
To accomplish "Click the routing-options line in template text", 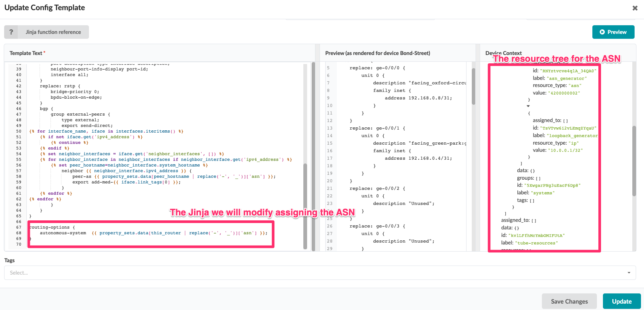I will point(53,228).
